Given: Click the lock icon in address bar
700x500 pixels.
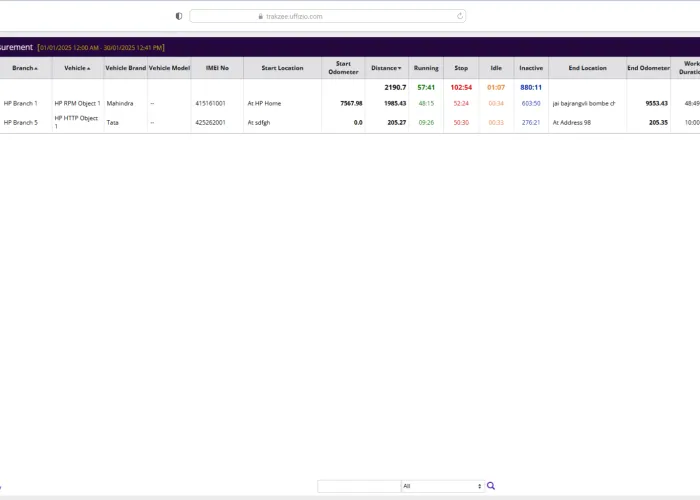Looking at the screenshot, I should [260, 16].
